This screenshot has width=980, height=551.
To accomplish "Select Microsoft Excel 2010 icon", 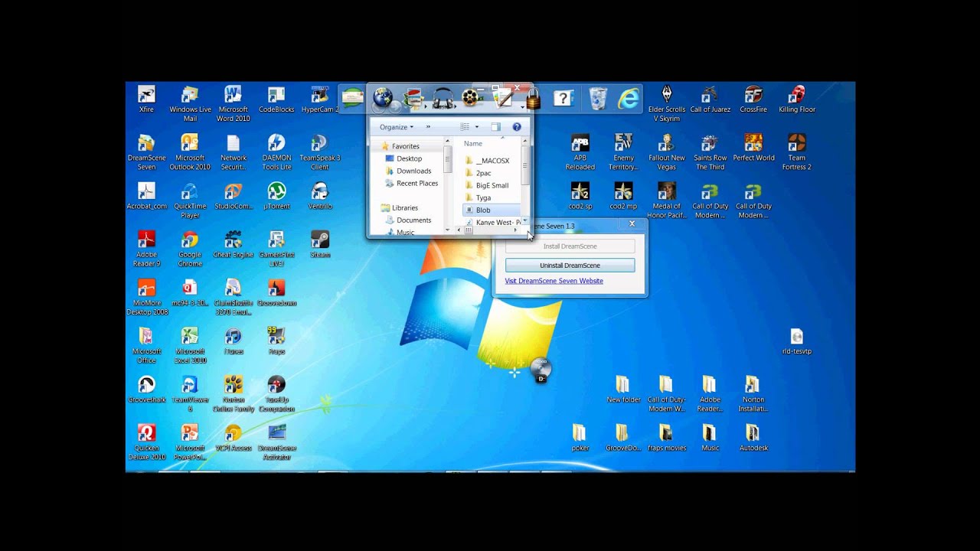I will [190, 346].
